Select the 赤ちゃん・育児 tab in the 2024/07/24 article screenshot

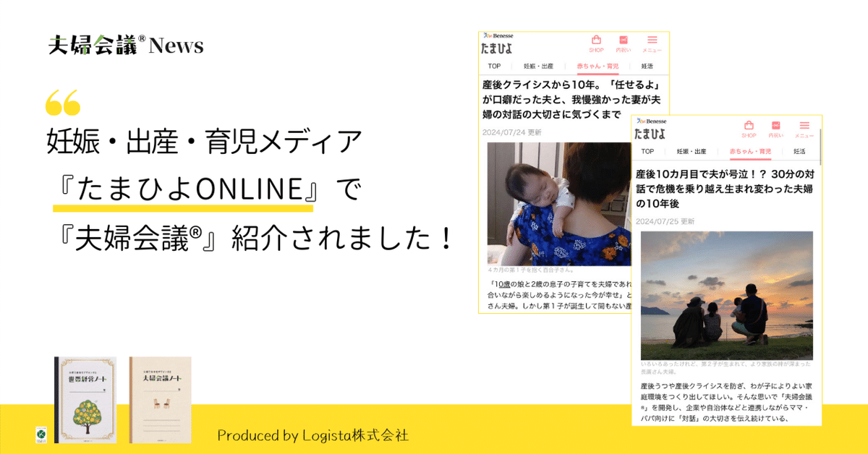tap(597, 66)
